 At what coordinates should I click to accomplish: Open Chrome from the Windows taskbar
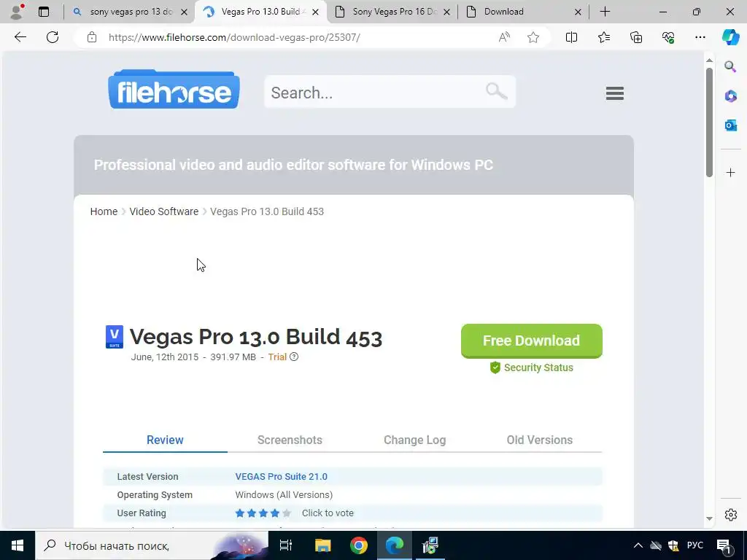pos(359,545)
